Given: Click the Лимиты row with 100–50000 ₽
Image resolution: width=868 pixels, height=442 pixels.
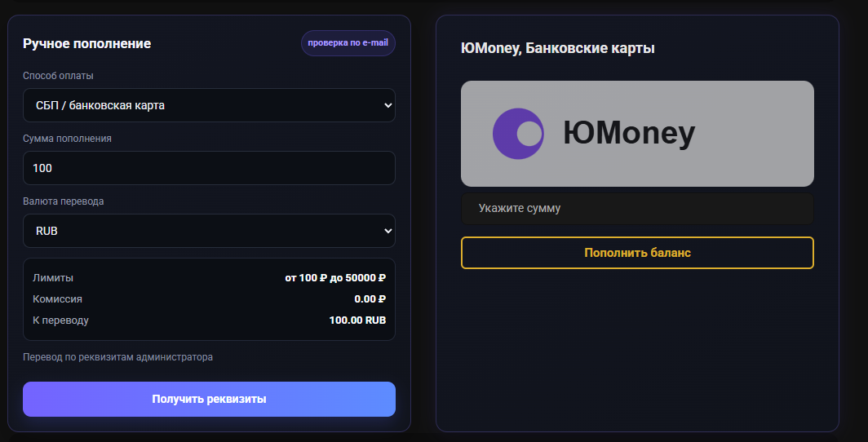Looking at the screenshot, I should (209, 278).
